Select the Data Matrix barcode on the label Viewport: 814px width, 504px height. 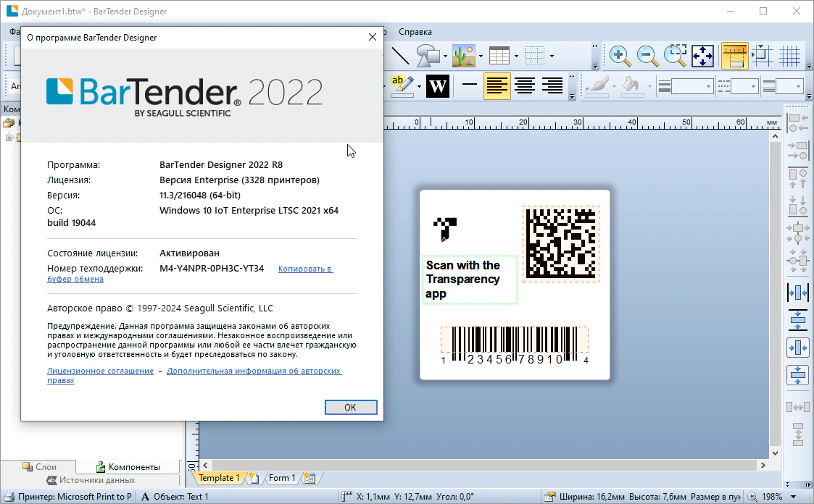(x=560, y=244)
